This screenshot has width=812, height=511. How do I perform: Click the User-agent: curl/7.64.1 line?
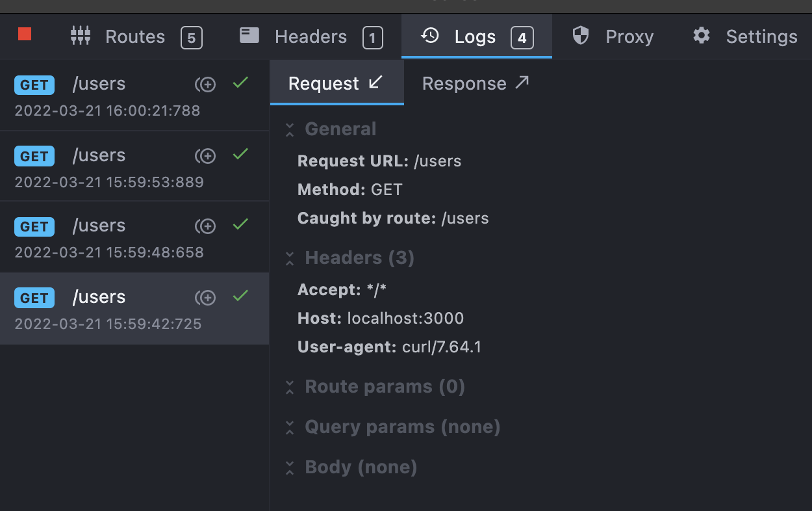389,347
